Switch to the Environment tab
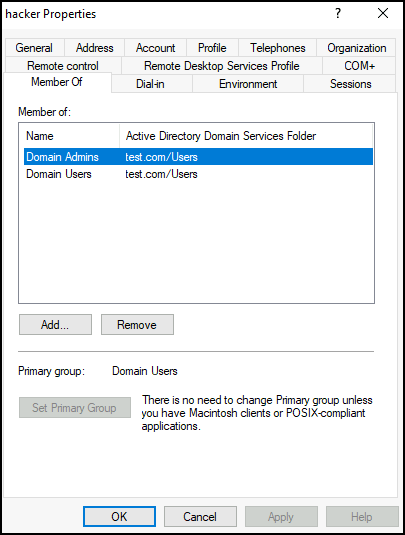Image resolution: width=405 pixels, height=535 pixels. click(x=248, y=84)
